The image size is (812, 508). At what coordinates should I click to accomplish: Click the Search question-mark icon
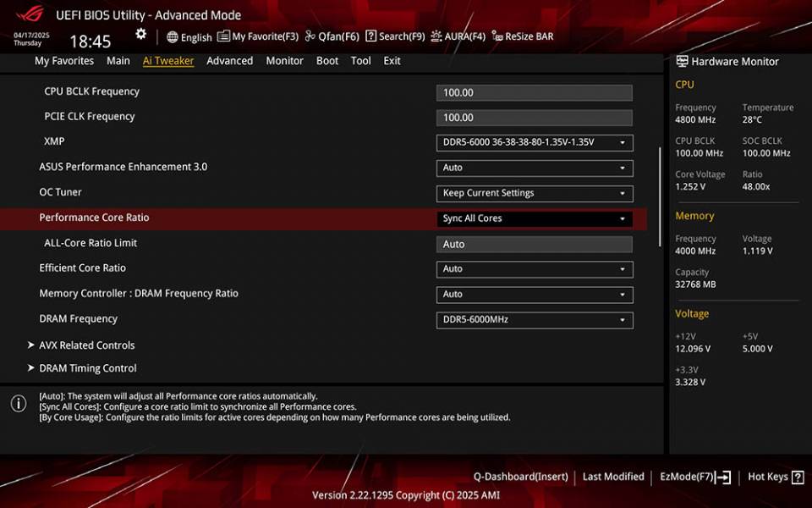coord(370,36)
